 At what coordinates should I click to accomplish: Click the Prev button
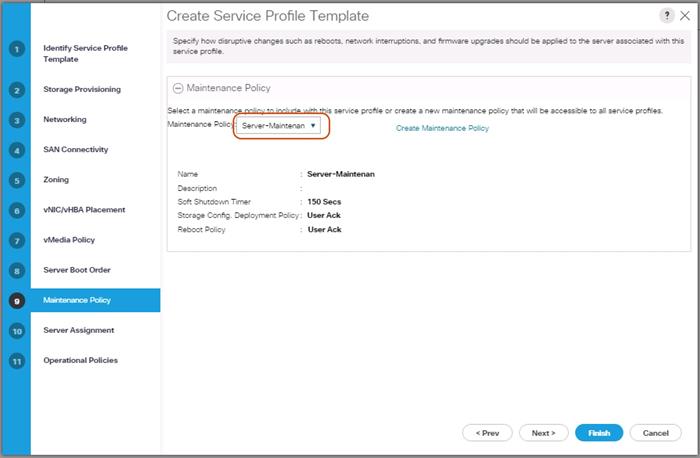pos(487,433)
